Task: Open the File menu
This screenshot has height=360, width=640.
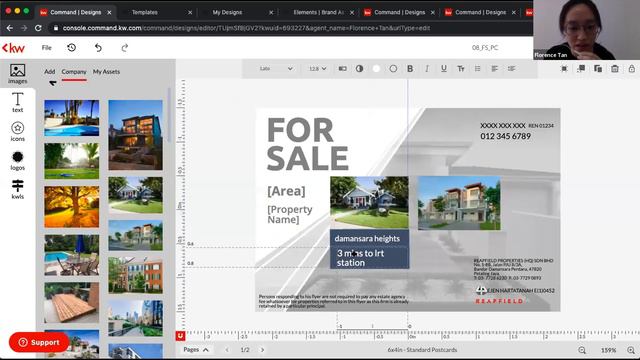Action: (47, 48)
